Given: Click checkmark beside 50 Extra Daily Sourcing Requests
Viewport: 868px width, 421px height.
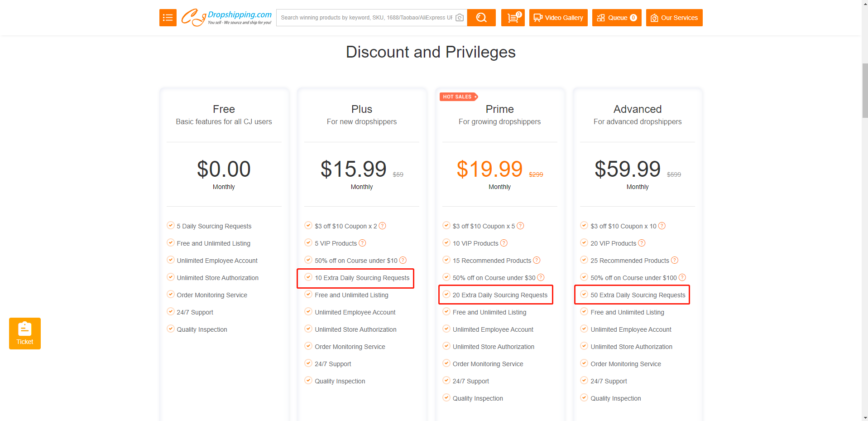Looking at the screenshot, I should click(584, 295).
